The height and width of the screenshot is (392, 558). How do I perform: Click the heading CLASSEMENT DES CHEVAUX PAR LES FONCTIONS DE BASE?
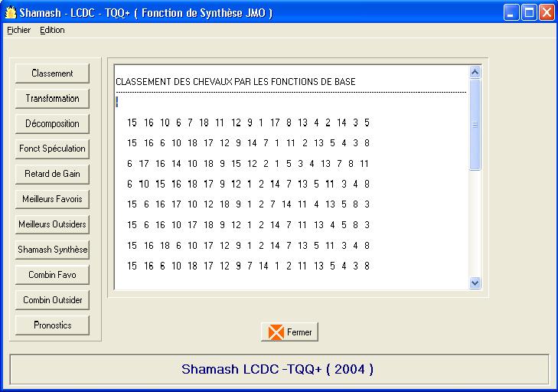tap(236, 82)
